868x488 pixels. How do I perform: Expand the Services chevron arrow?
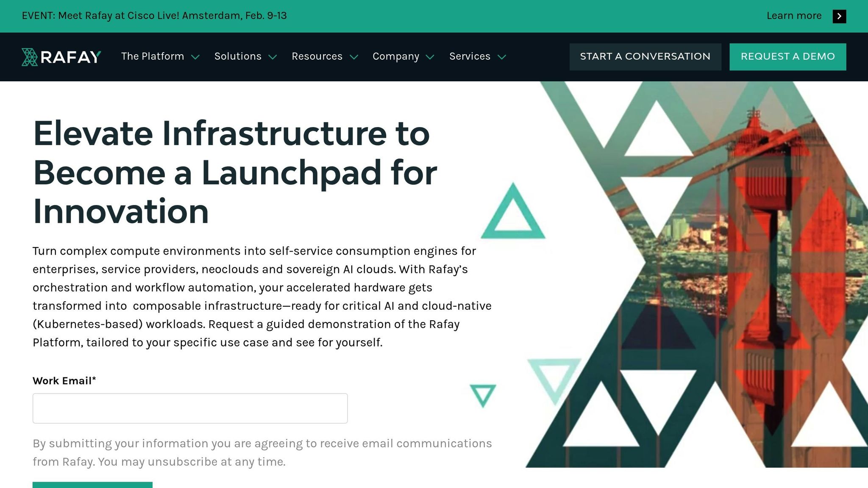[x=502, y=57]
